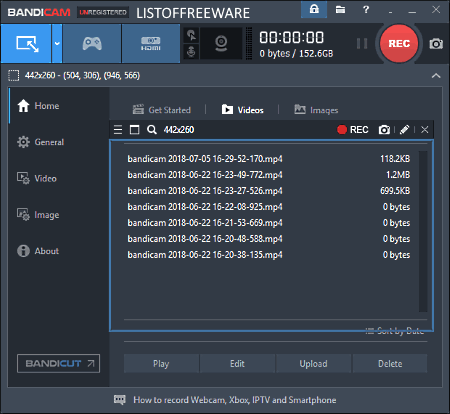Select the pencil drawing tool on the capture bar

pyautogui.click(x=404, y=130)
